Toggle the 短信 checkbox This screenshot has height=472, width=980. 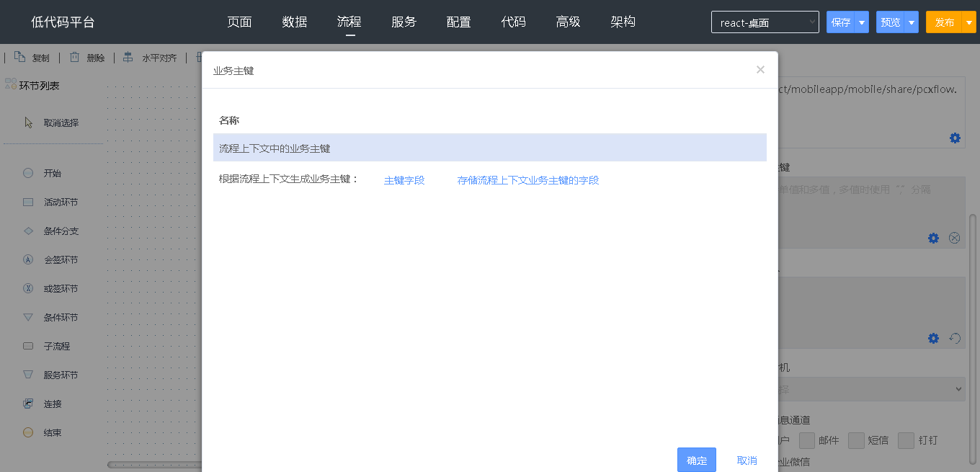856,440
